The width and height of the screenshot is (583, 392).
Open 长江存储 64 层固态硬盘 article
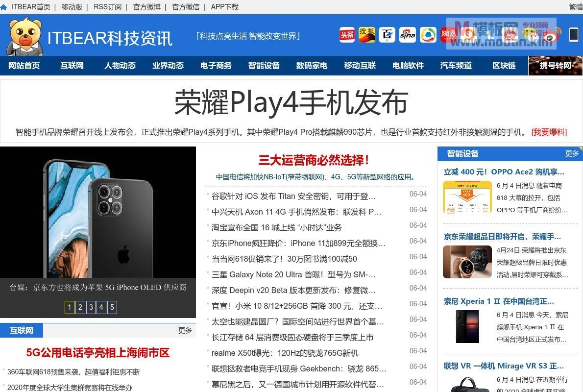[292, 337]
